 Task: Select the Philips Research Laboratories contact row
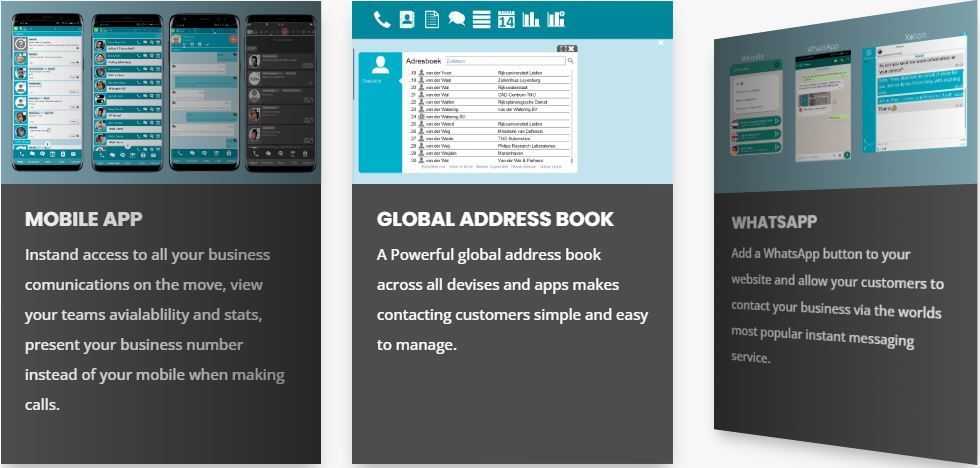coord(489,145)
